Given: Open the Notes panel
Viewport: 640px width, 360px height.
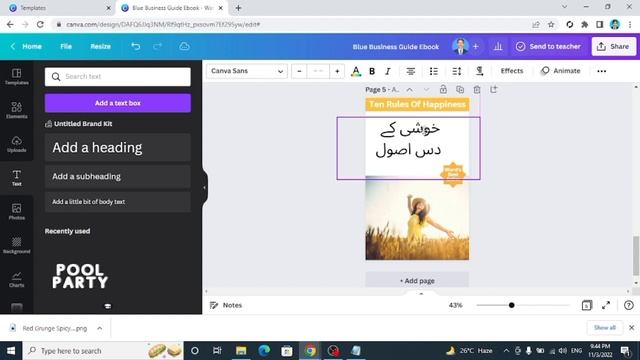Looking at the screenshot, I should tap(226, 305).
